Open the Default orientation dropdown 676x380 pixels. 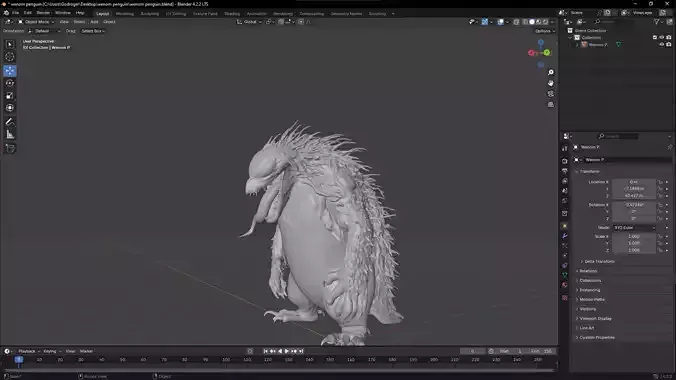click(x=44, y=31)
